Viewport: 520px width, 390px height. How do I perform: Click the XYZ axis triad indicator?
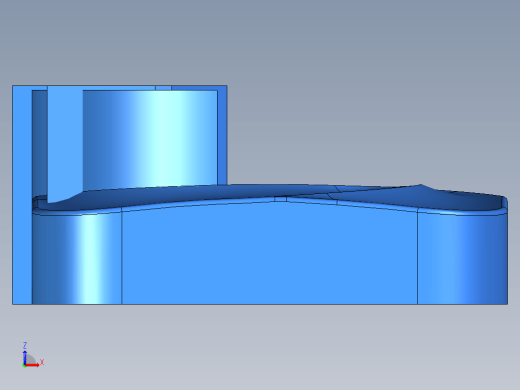(33, 355)
